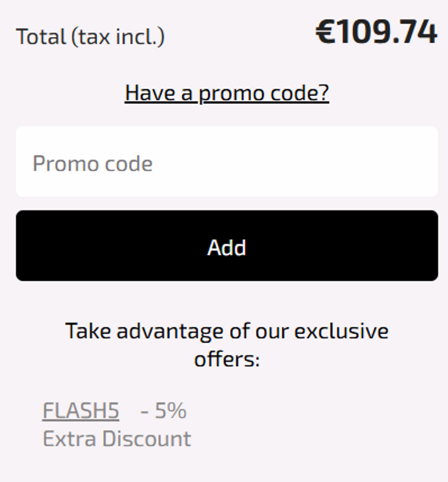The width and height of the screenshot is (448, 482).
Task: Click the exclusive offers intro text
Action: click(x=226, y=345)
